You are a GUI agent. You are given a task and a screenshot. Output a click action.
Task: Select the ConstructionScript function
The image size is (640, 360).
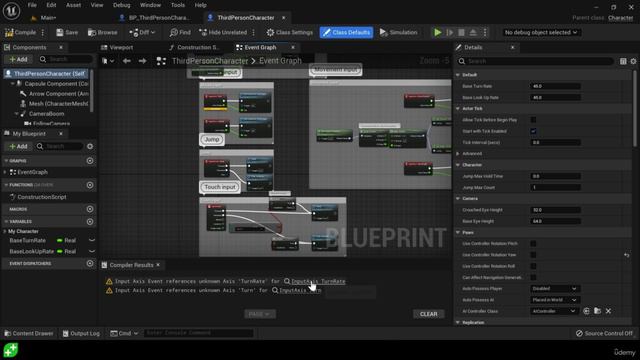tap(42, 197)
